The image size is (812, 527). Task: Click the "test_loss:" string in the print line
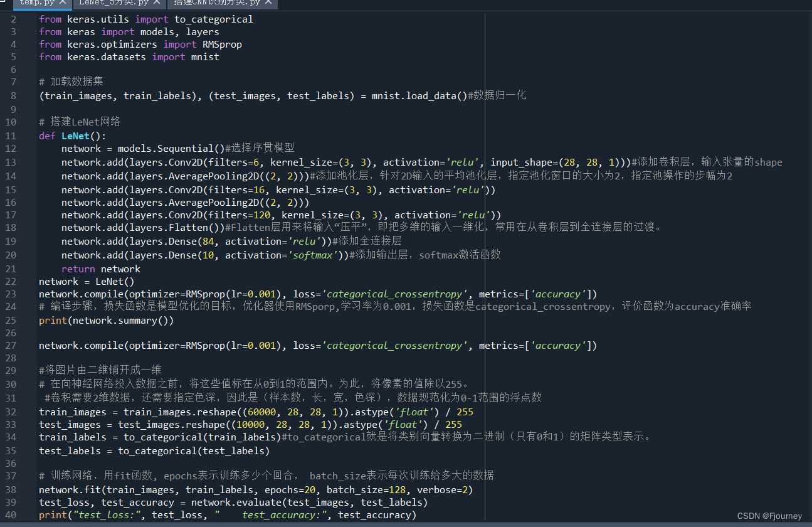pos(107,515)
